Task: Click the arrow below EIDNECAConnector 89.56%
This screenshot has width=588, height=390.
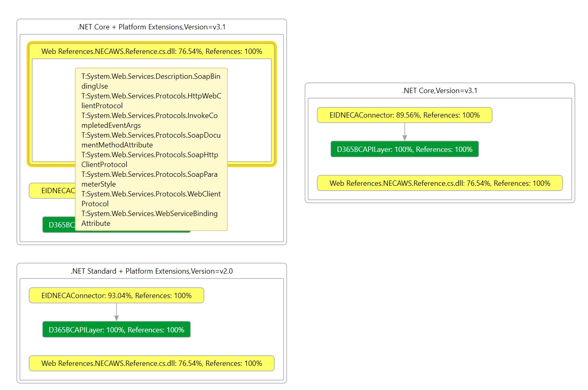Action: [x=405, y=132]
